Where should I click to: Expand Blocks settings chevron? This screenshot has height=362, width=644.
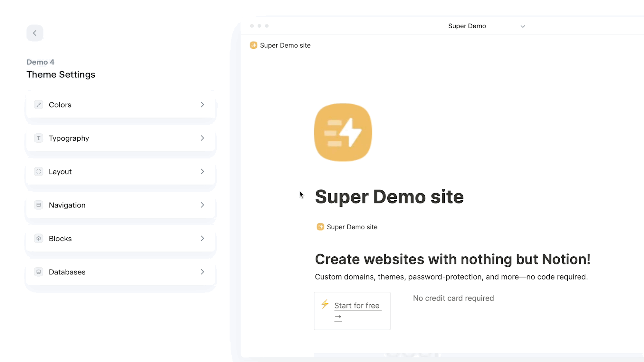tap(202, 239)
